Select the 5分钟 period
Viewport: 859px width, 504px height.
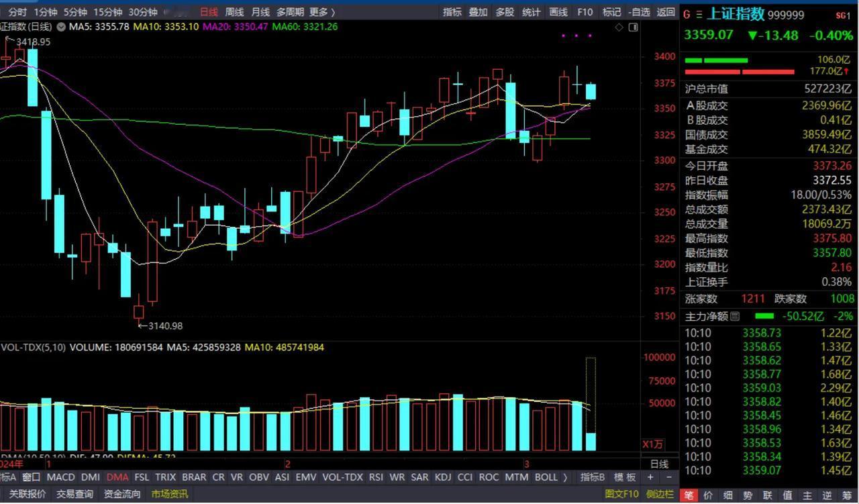point(75,12)
